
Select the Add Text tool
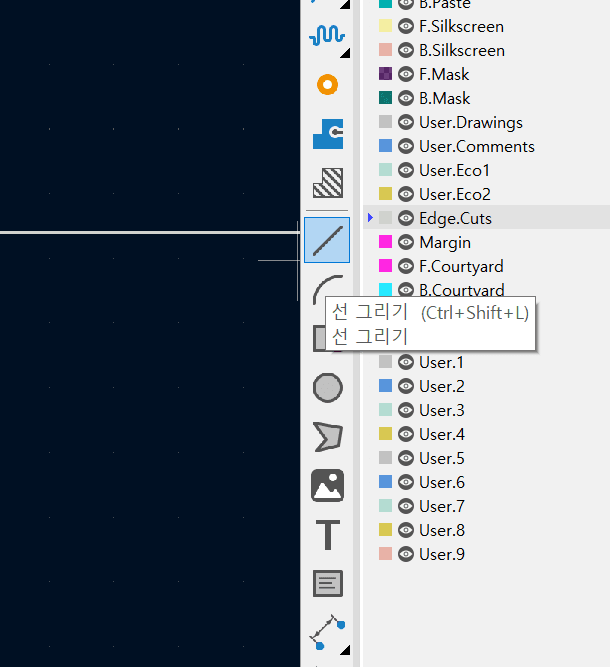[327, 534]
